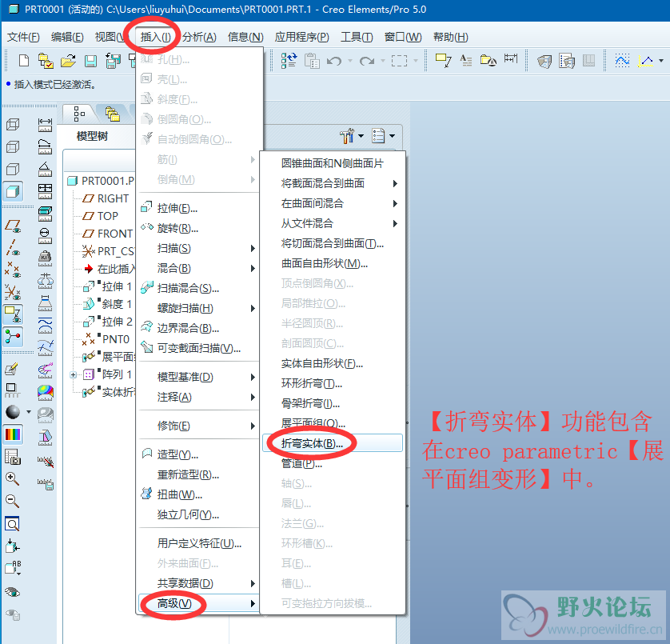Toggle datum axis display icon

click(x=13, y=248)
